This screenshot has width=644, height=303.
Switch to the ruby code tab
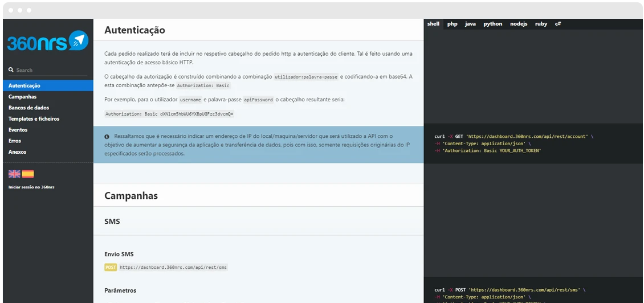click(541, 24)
